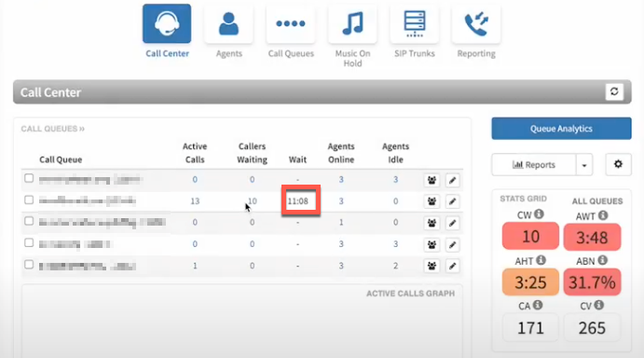Edit the queue with 11:08 wait time
The width and height of the screenshot is (644, 358).
pyautogui.click(x=452, y=201)
